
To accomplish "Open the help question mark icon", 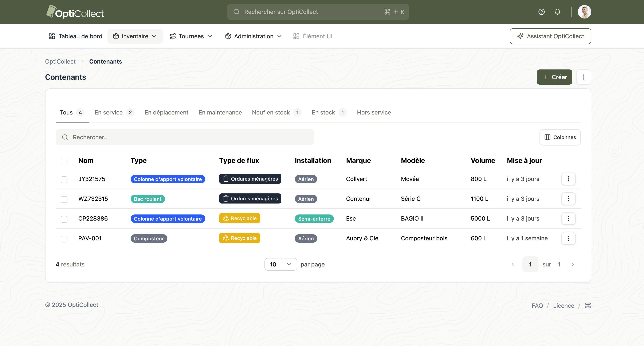I will pos(541,12).
